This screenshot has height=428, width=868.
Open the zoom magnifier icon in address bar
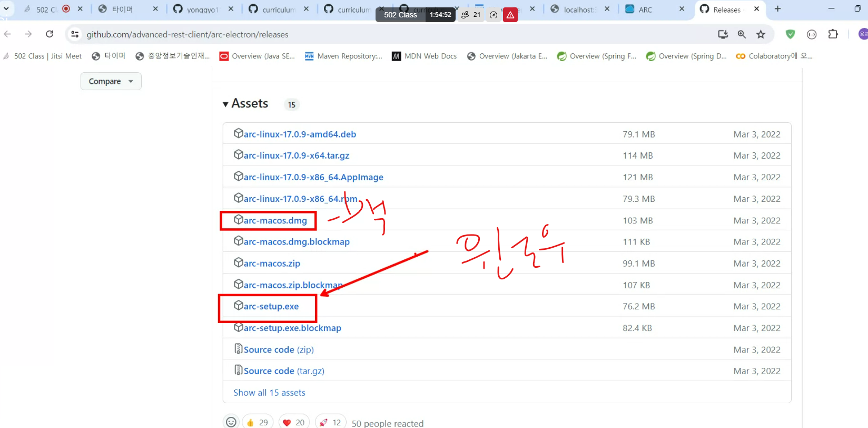tap(742, 34)
